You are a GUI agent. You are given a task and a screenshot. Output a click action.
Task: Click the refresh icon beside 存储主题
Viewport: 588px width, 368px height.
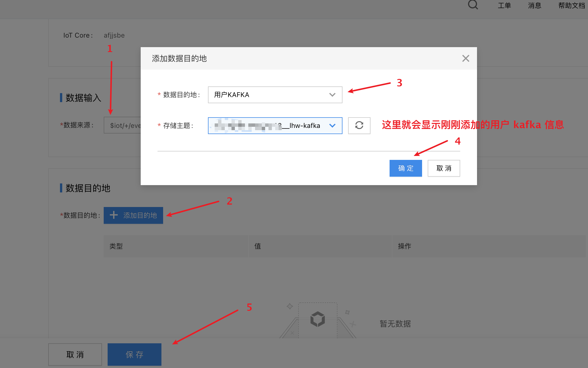click(x=359, y=125)
